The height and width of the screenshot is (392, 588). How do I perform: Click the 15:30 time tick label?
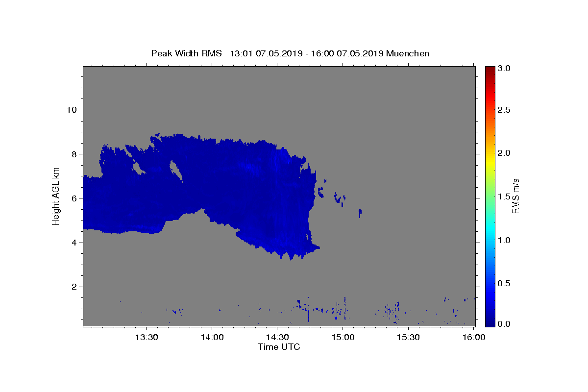click(x=408, y=338)
